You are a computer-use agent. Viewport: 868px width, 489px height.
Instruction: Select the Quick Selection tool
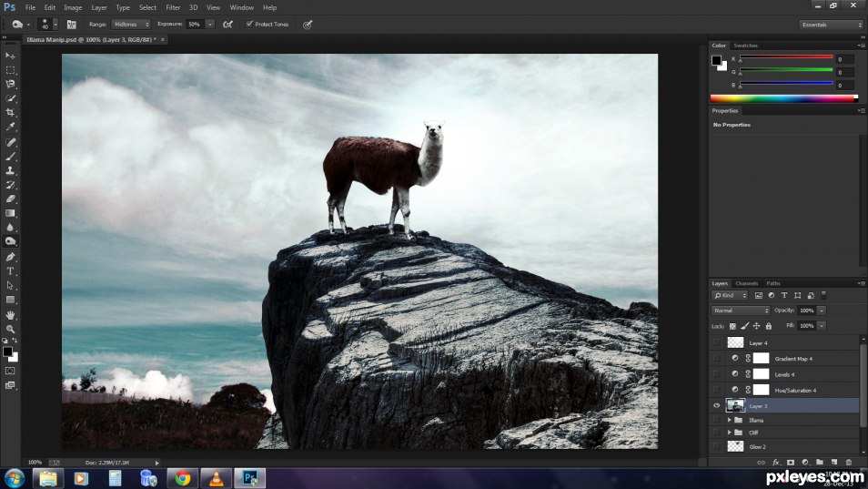click(10, 98)
